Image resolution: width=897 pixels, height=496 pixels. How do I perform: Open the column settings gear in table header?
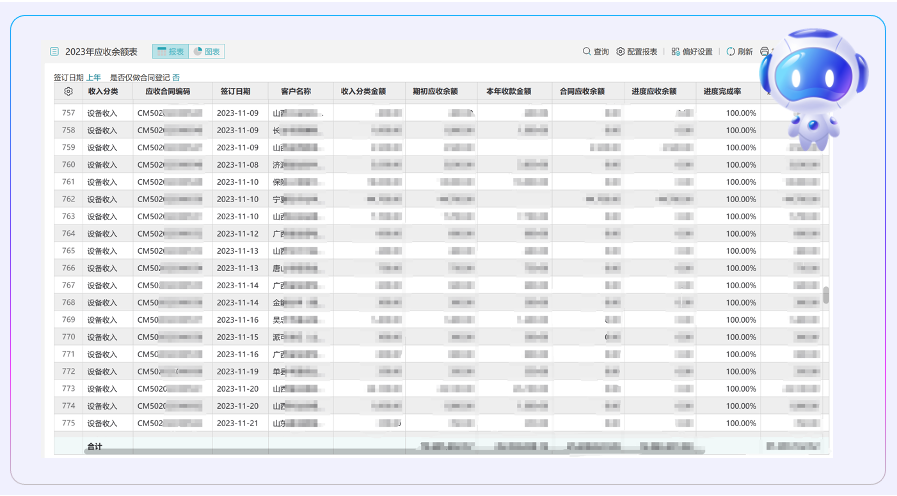68,91
